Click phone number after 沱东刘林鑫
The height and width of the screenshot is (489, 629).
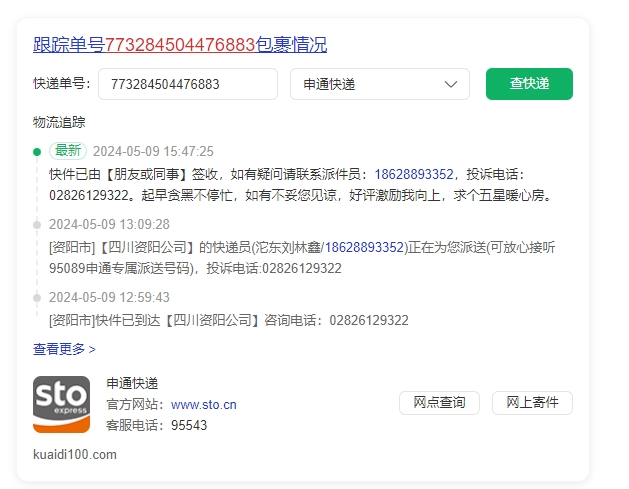364,248
